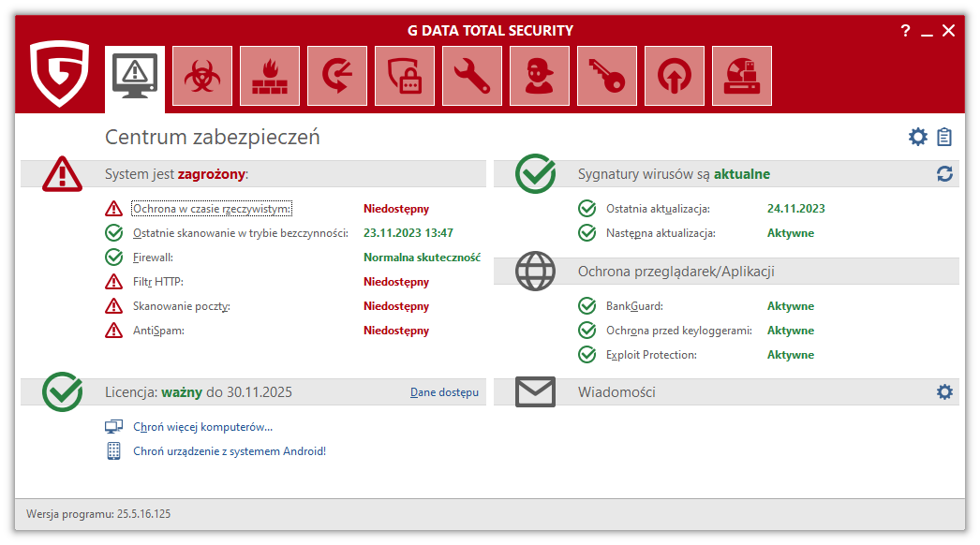Open the Firewall status entry
Screen dimensions: 980x545
tap(153, 258)
